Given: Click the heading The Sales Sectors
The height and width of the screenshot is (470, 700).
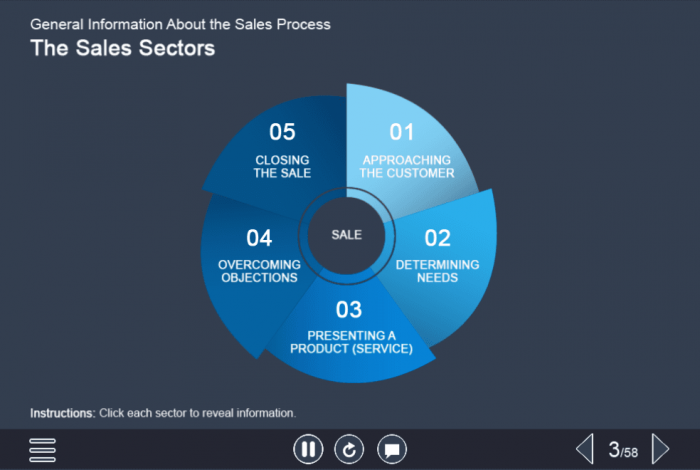Looking at the screenshot, I should pos(122,47).
